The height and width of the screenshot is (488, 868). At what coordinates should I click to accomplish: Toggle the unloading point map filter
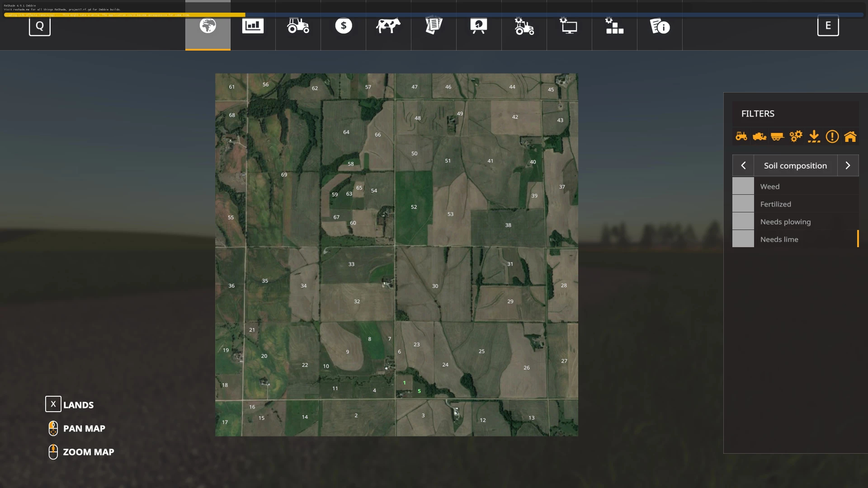click(x=814, y=136)
